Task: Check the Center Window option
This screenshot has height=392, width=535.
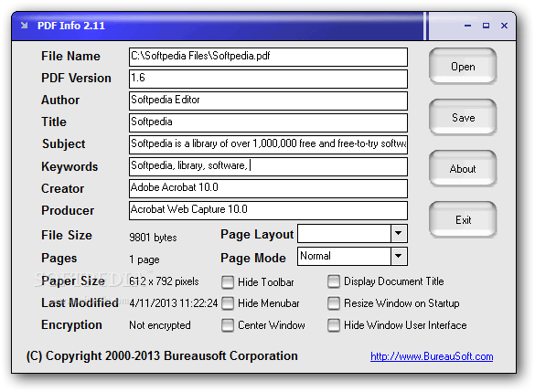Action: point(228,325)
